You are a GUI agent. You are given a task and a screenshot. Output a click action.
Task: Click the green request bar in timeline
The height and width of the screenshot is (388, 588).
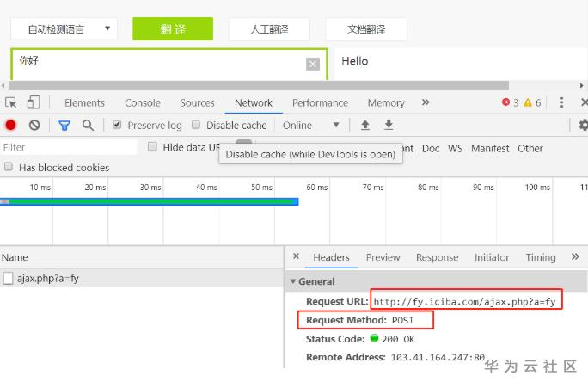point(150,202)
